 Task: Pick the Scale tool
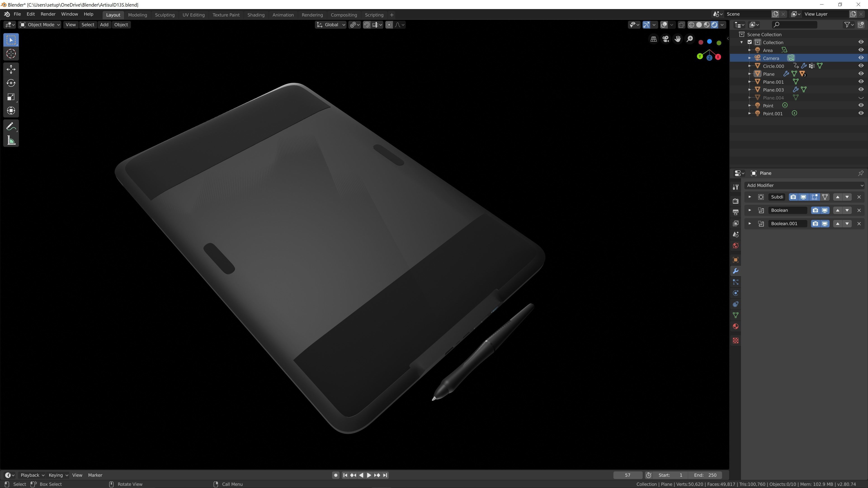pyautogui.click(x=11, y=97)
